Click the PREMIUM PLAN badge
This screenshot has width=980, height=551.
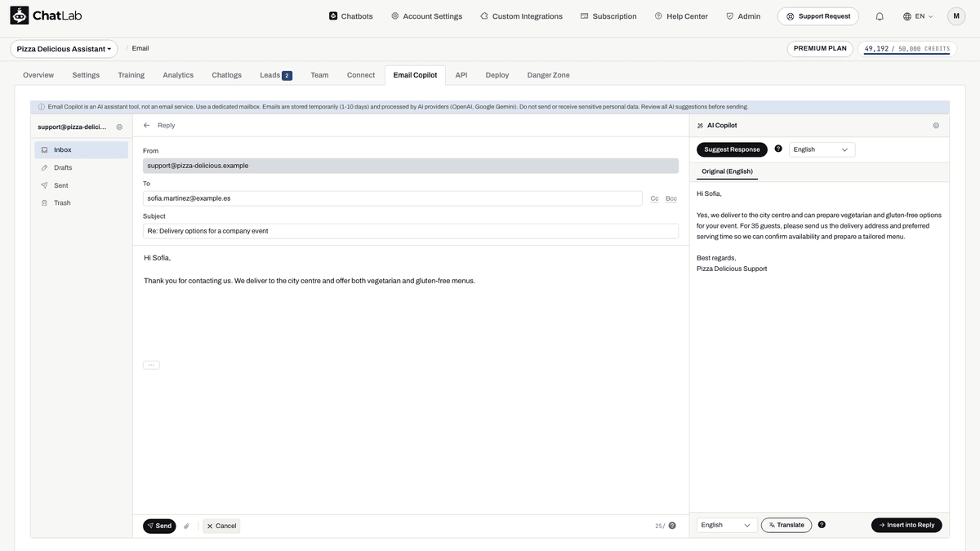click(x=820, y=49)
